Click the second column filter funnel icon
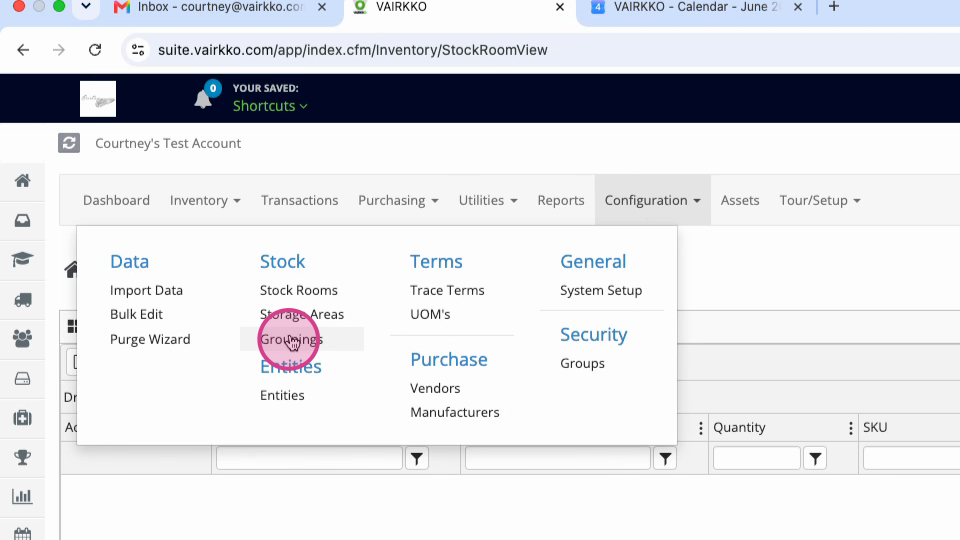Screen dimensions: 960x540 point(666,459)
